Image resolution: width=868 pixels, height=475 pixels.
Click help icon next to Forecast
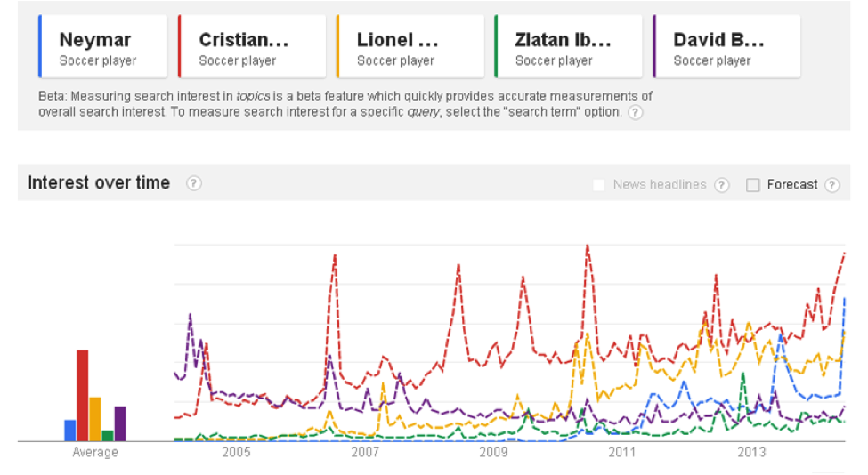pos(831,185)
